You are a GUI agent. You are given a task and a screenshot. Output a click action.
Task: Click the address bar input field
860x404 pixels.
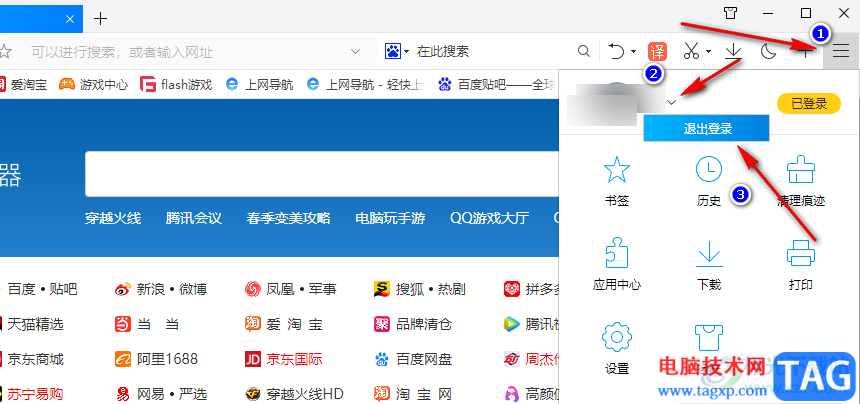click(x=186, y=52)
